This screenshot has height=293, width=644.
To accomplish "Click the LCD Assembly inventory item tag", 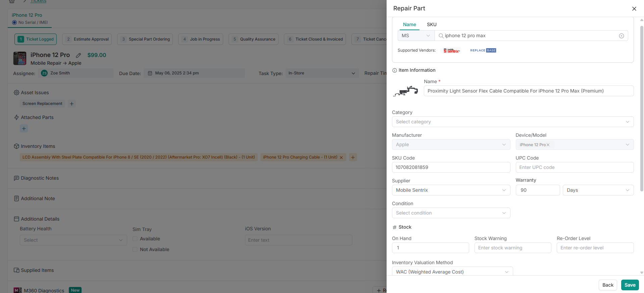I will click(139, 157).
